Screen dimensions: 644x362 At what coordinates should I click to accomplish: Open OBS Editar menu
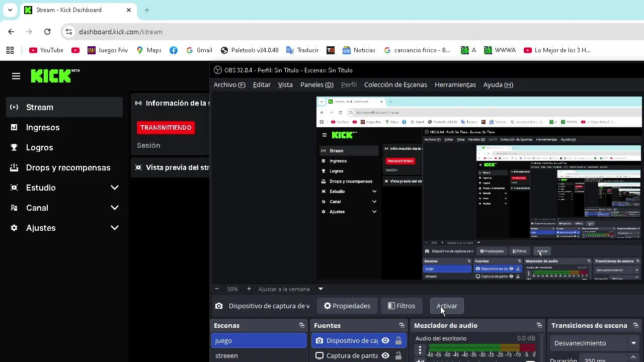pyautogui.click(x=262, y=84)
